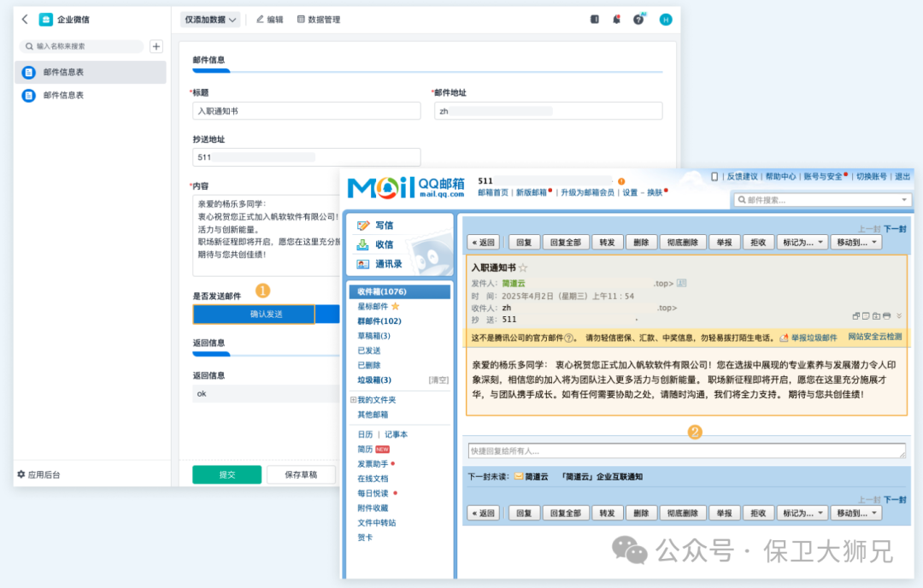Click the plus icon next to search box
The image size is (923, 588).
coord(156,46)
